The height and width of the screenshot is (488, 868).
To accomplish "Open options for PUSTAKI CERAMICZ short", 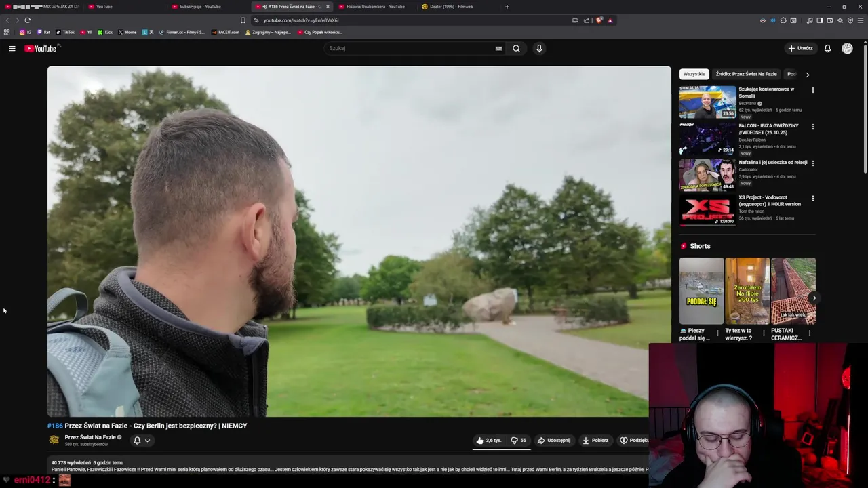I will 809,333.
